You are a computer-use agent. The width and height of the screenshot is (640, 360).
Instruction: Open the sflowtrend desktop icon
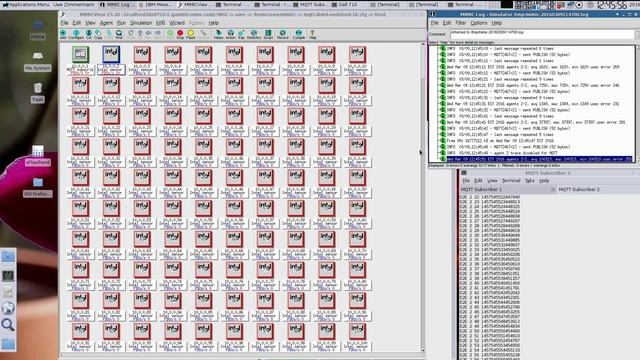[x=38, y=155]
